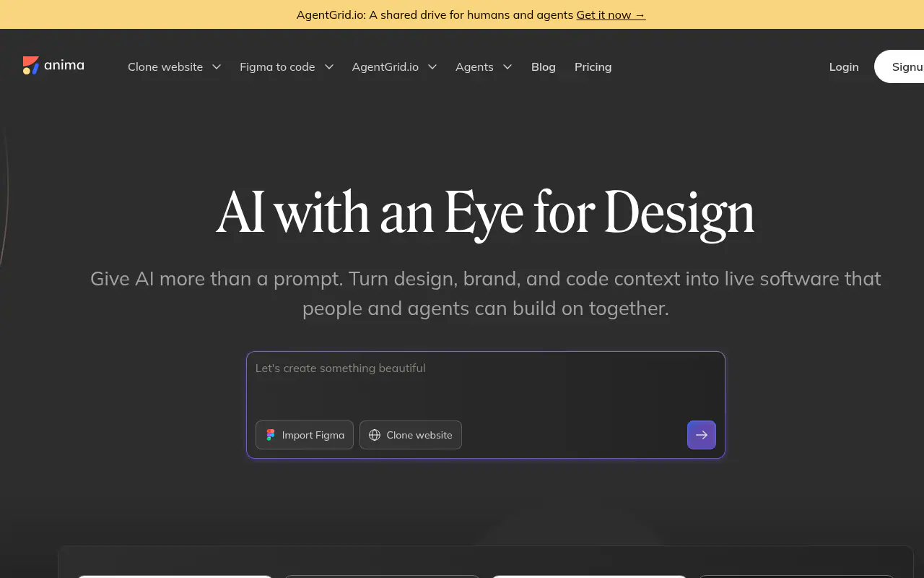The image size is (924, 578).
Task: Click the Figma icon in Import Figma
Action: pos(271,435)
